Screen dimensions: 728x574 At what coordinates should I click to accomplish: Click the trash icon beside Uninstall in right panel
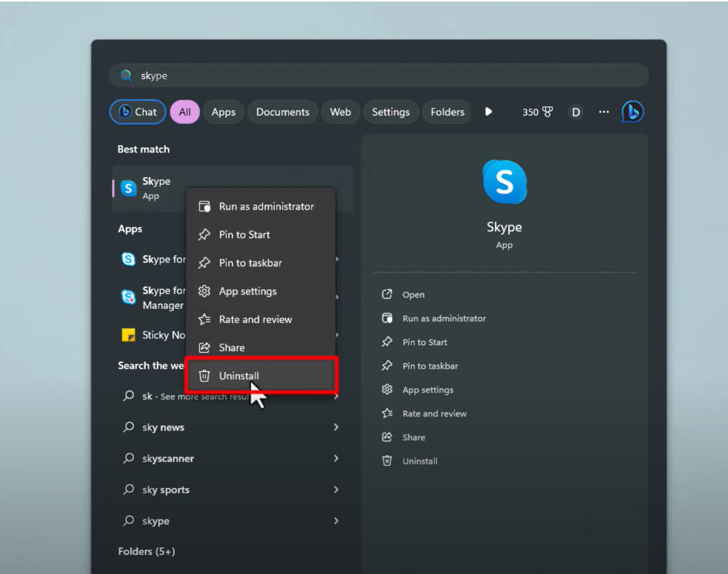click(387, 460)
